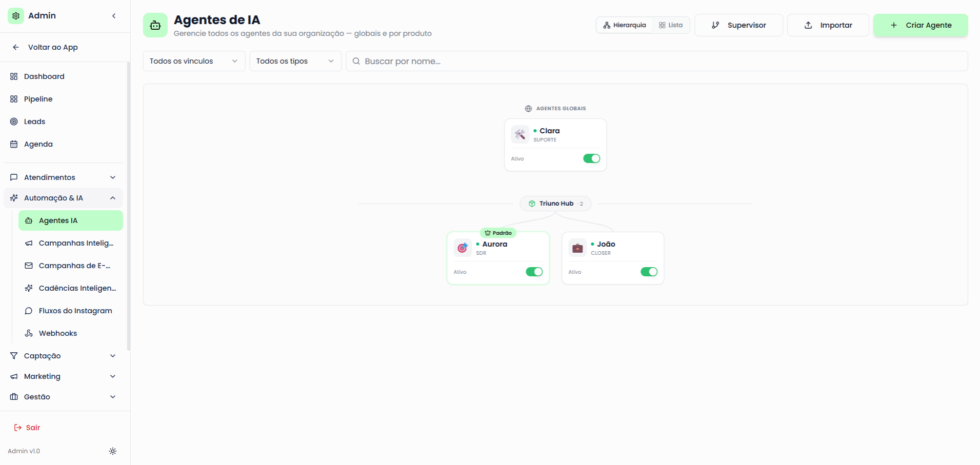Collapse the Automação & IA section
The image size is (980, 465).
click(64, 198)
